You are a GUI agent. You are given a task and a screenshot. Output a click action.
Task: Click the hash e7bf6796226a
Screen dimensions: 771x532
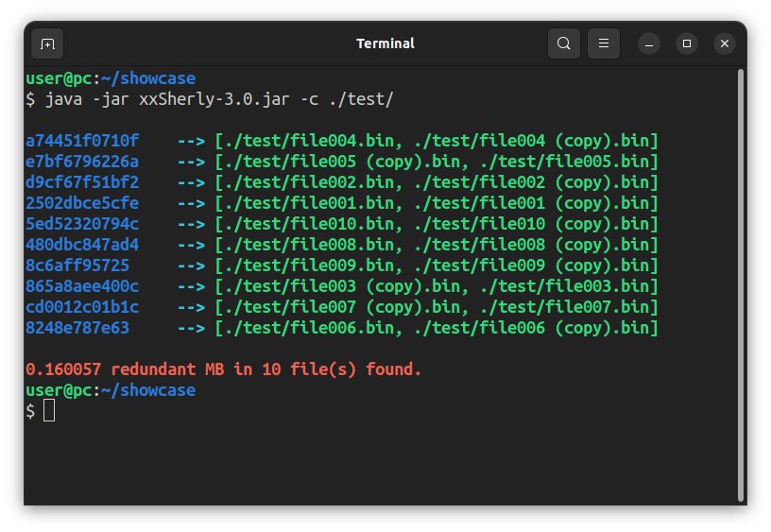point(82,162)
